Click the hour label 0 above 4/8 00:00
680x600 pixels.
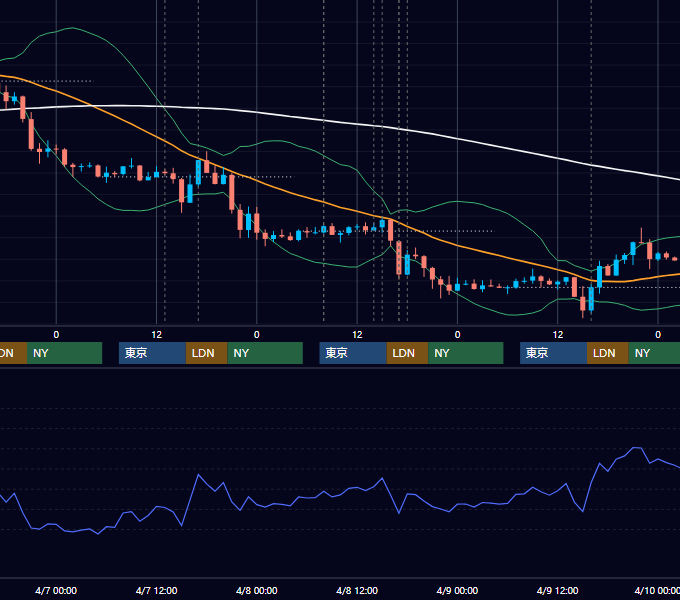257,335
